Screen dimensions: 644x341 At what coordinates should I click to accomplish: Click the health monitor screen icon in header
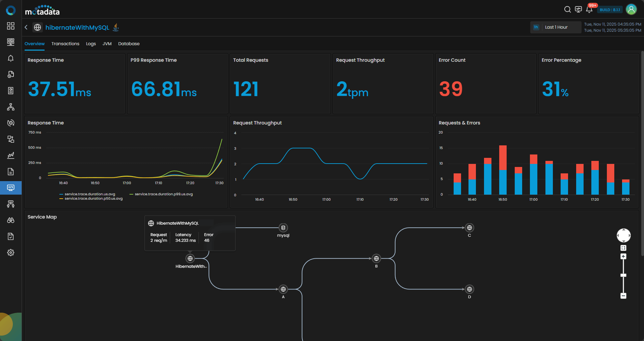click(x=579, y=9)
